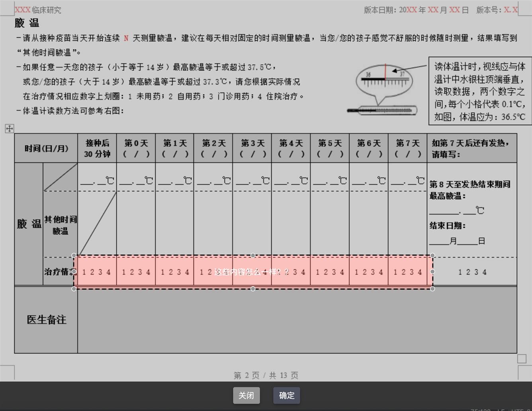
Task: Click the table resize handle at bottom-right corner
Action: click(522, 359)
